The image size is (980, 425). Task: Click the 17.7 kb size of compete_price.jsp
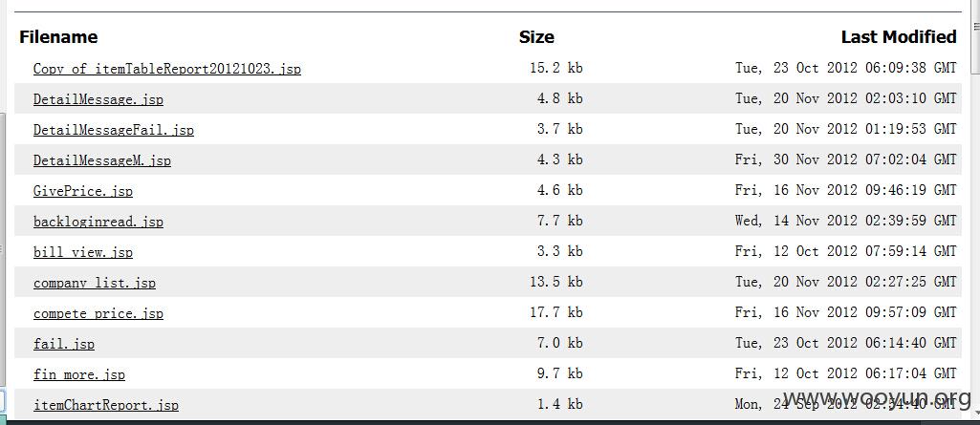tap(556, 312)
